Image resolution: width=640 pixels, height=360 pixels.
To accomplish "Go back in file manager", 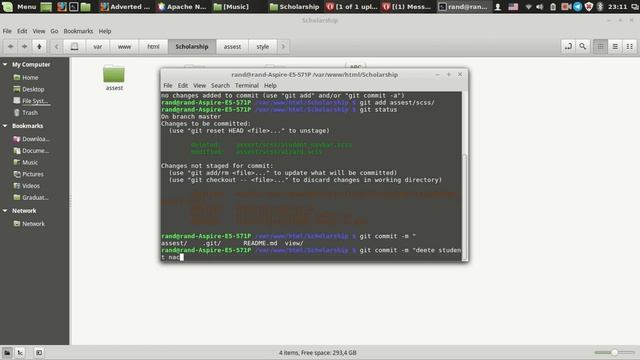I will tap(11, 47).
